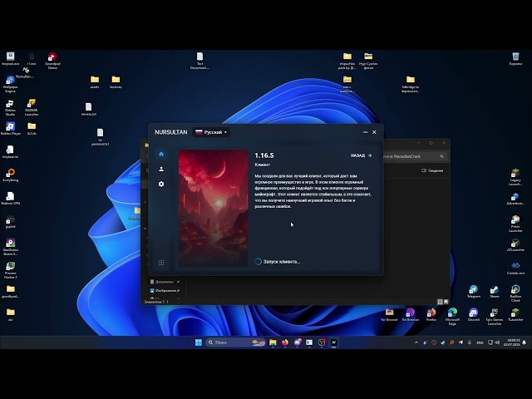532x399 pixels.
Task: Open Radmin VPN desktop shortcut
Action: pos(10,199)
